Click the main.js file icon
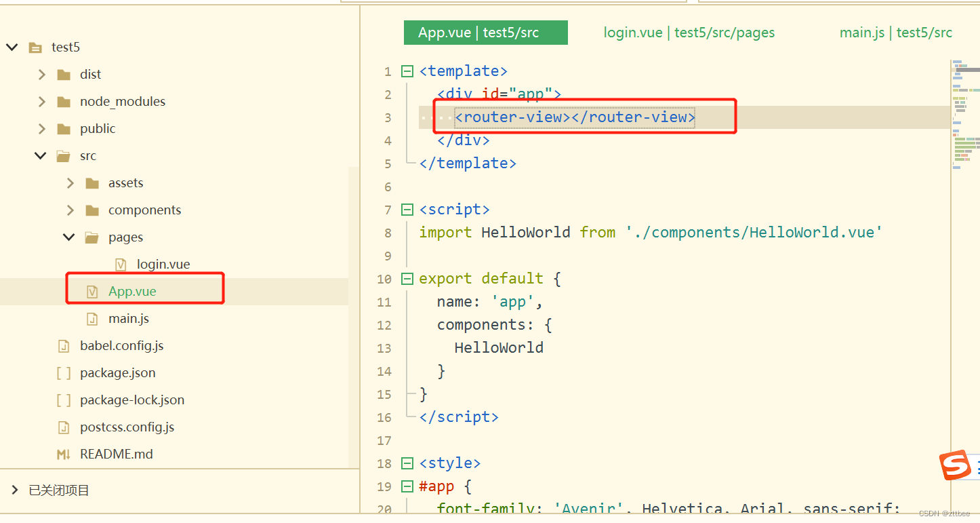The height and width of the screenshot is (523, 980). click(x=92, y=319)
